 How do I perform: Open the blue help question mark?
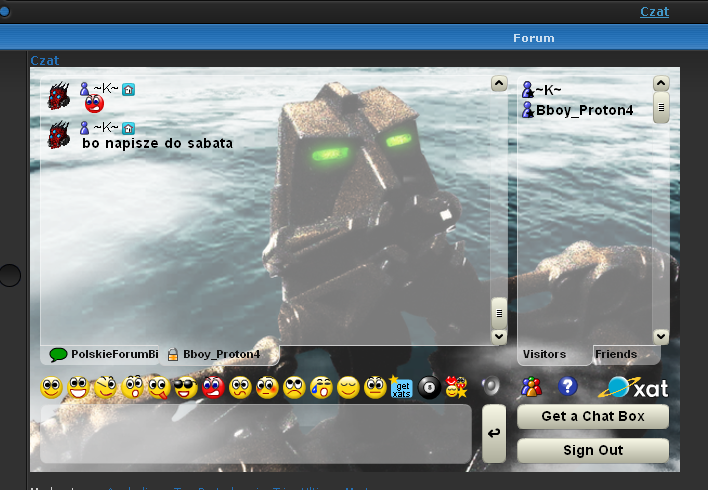[x=568, y=387]
